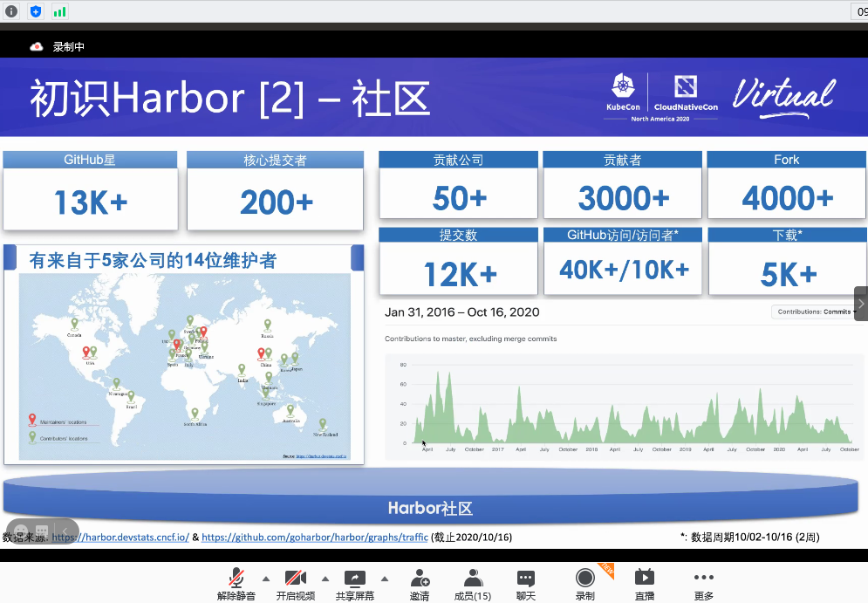Start 共享屏幕 screen sharing
Viewport: 868px width, 603px height.
point(355,585)
